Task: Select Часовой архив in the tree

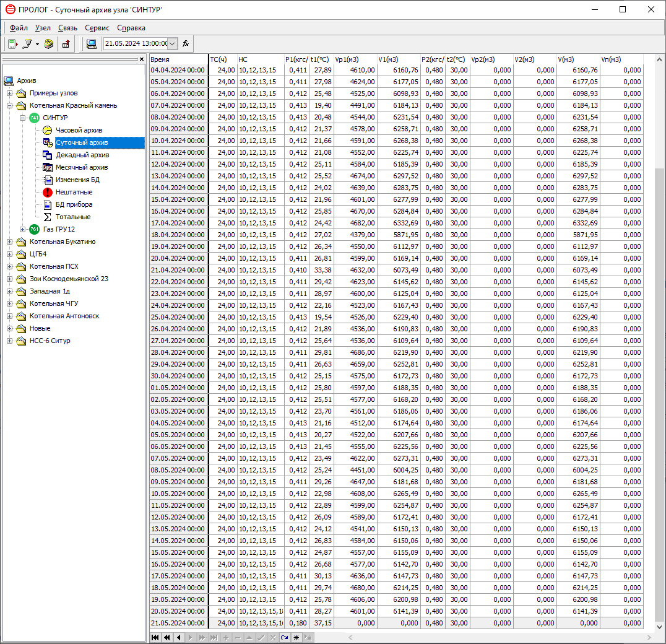Action: tap(79, 130)
